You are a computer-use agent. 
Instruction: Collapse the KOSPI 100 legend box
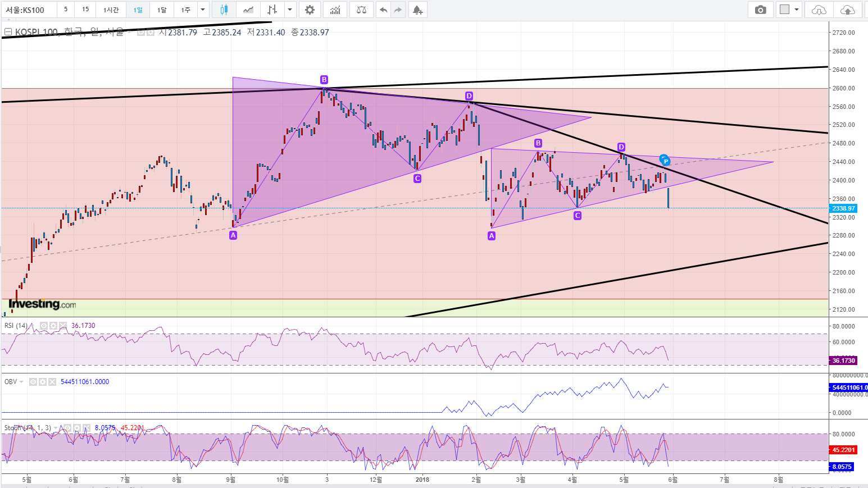tap(8, 33)
